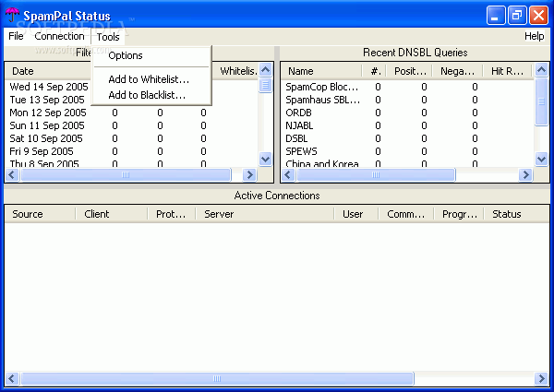Sort DNSBL queries by Name column
This screenshot has height=392, width=554.
pos(321,71)
